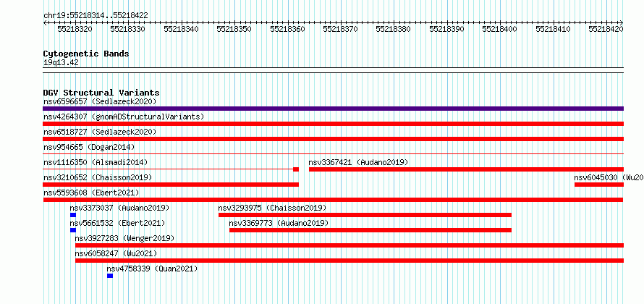Select the red nsv3293975 variant bar
This screenshot has height=304, width=644.
coord(365,215)
